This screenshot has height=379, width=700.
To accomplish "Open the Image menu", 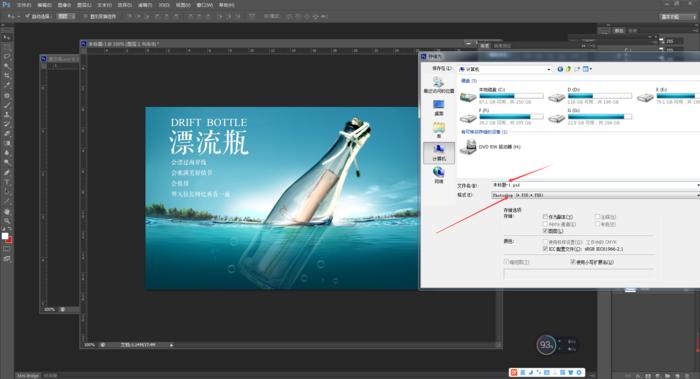I will pos(64,5).
